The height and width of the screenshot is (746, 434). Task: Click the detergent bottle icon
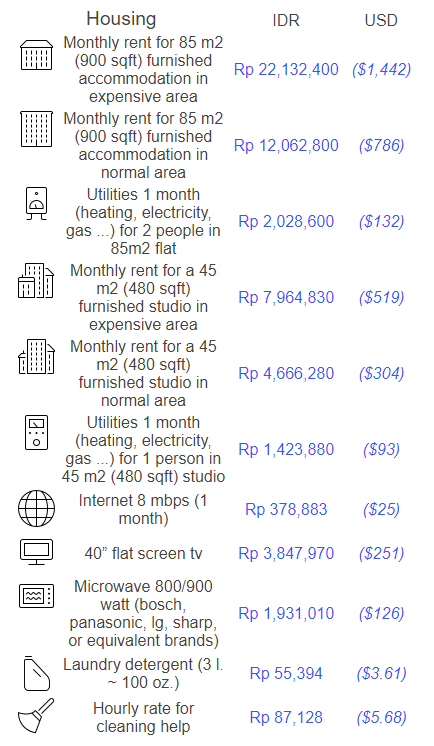tap(36, 673)
